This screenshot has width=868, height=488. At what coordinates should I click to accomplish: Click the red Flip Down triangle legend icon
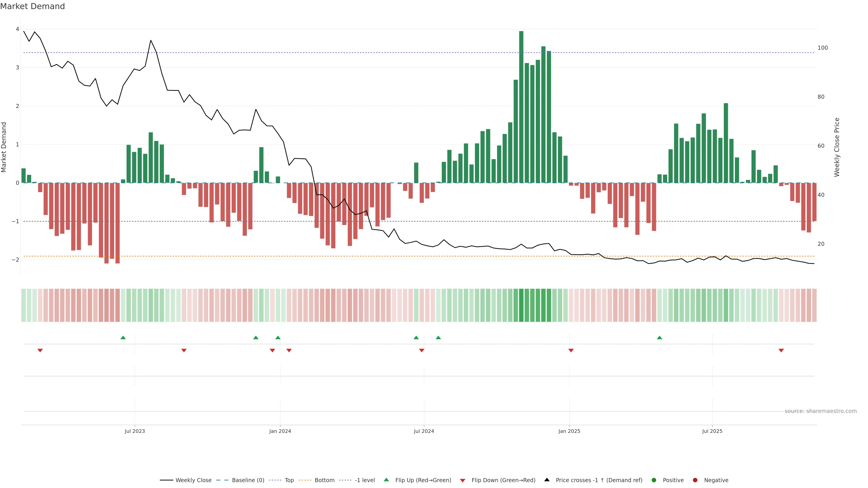point(463,480)
